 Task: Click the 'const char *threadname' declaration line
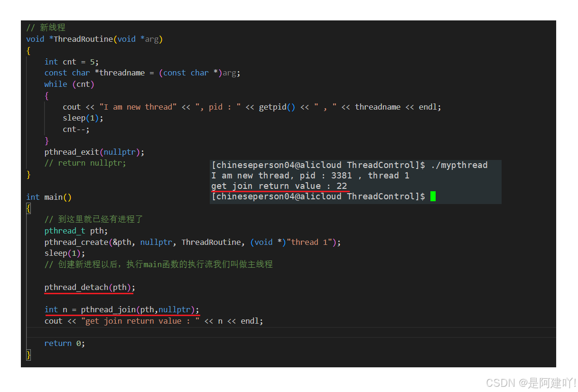pyautogui.click(x=142, y=73)
